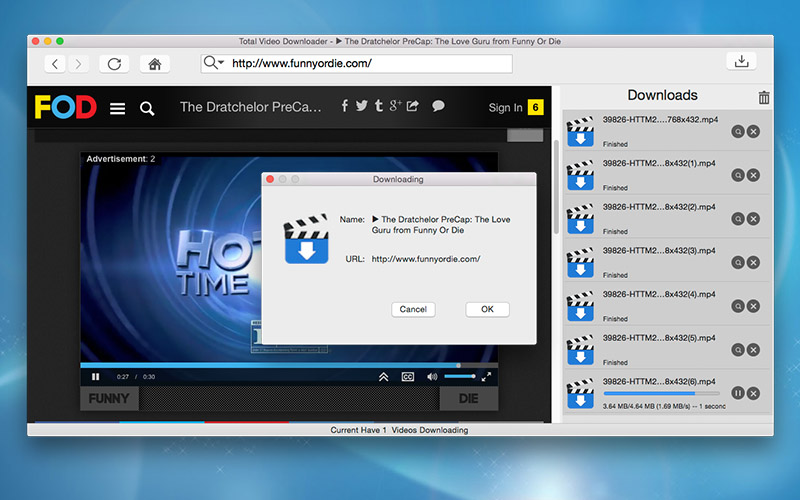Reload the current page
Screen dimensions: 800x500
click(114, 63)
